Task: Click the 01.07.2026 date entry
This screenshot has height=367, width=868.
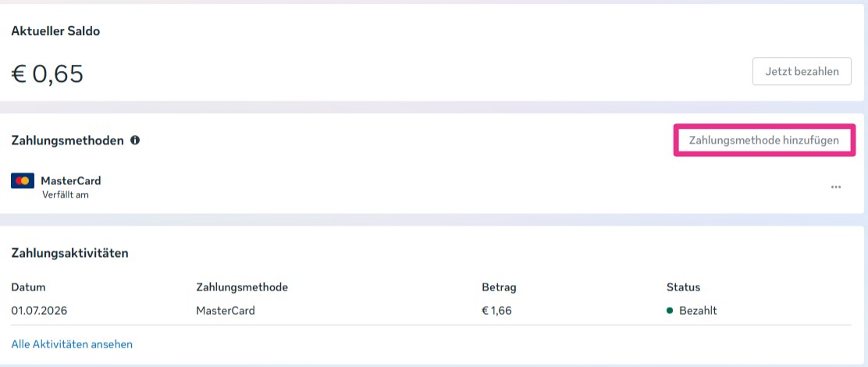Action: [x=39, y=311]
